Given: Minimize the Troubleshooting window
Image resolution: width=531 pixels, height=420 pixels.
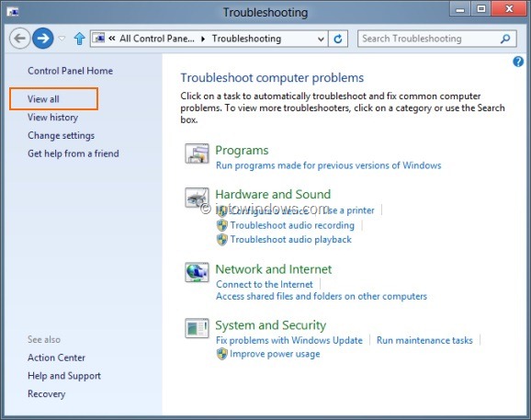Looking at the screenshot, I should click(460, 9).
